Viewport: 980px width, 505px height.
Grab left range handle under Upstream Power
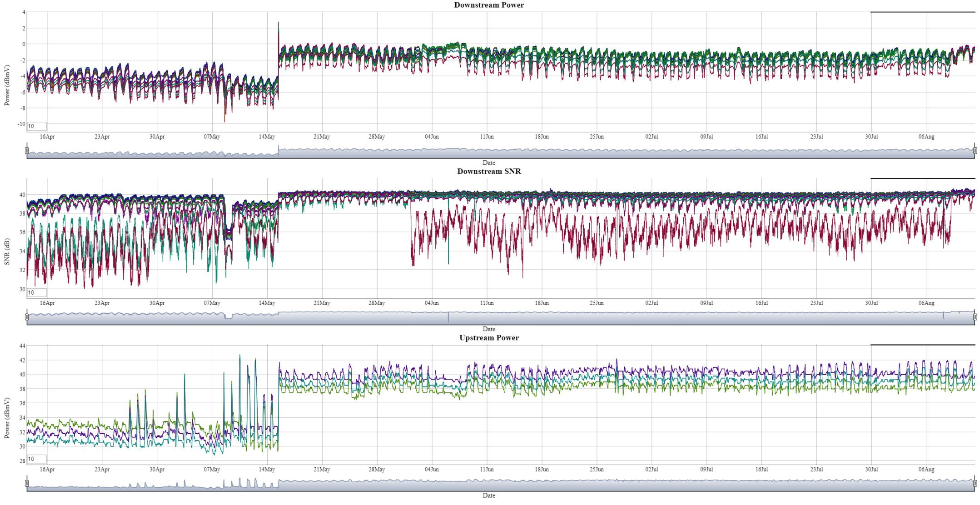pyautogui.click(x=27, y=483)
